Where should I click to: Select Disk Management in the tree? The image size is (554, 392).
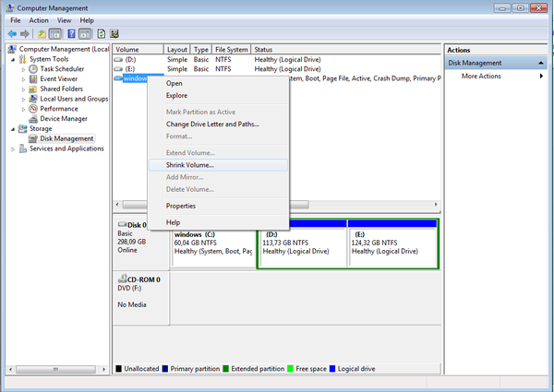pyautogui.click(x=66, y=138)
